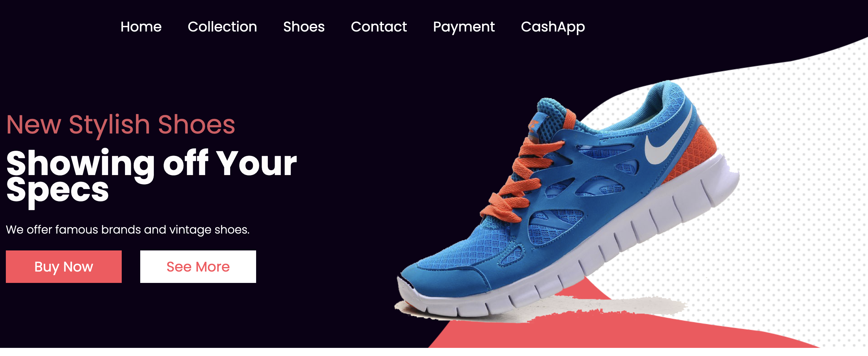The height and width of the screenshot is (356, 868).
Task: Open the Payment navigation link
Action: (x=464, y=27)
